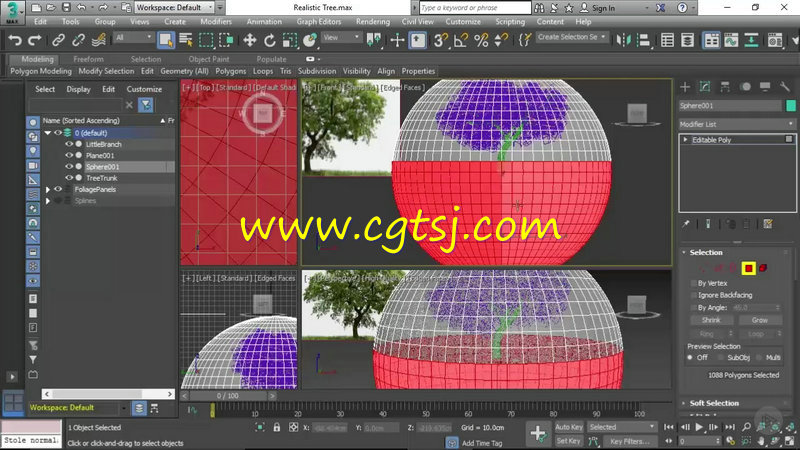The width and height of the screenshot is (800, 450).
Task: Expand the FoliagePanels layer
Action: coord(47,189)
